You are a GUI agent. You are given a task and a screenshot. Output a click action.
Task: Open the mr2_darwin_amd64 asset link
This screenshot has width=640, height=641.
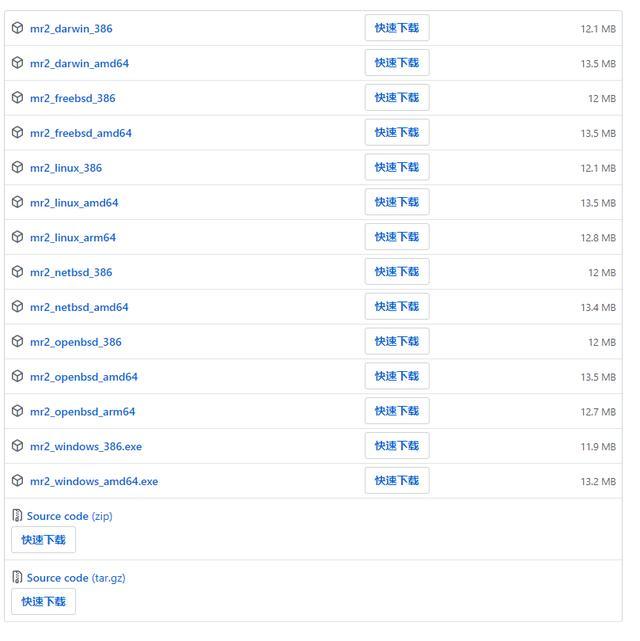(79, 64)
